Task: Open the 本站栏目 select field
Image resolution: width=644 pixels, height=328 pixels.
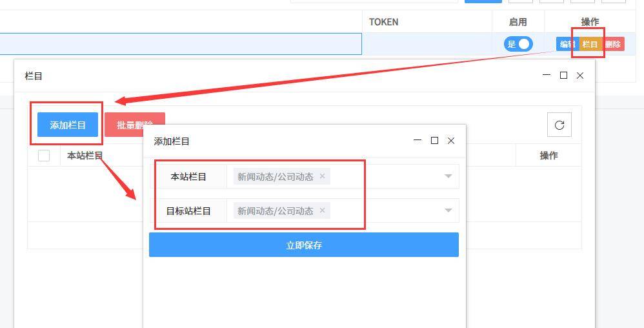Action: 343,176
